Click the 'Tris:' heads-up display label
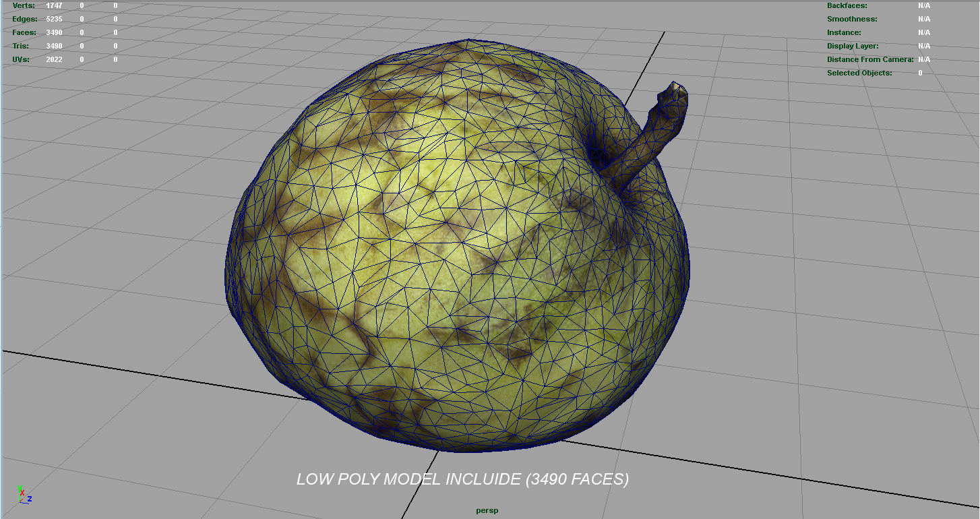 (21, 46)
